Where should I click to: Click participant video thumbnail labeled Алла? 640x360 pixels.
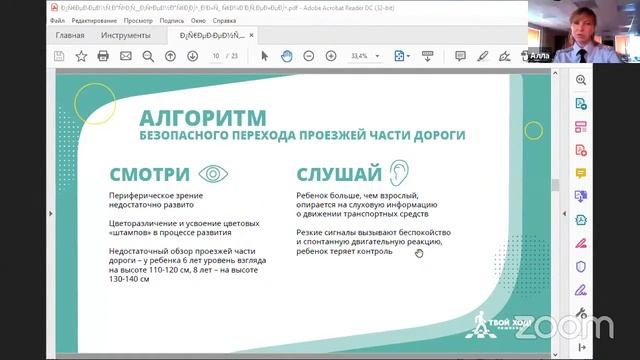coord(584,31)
